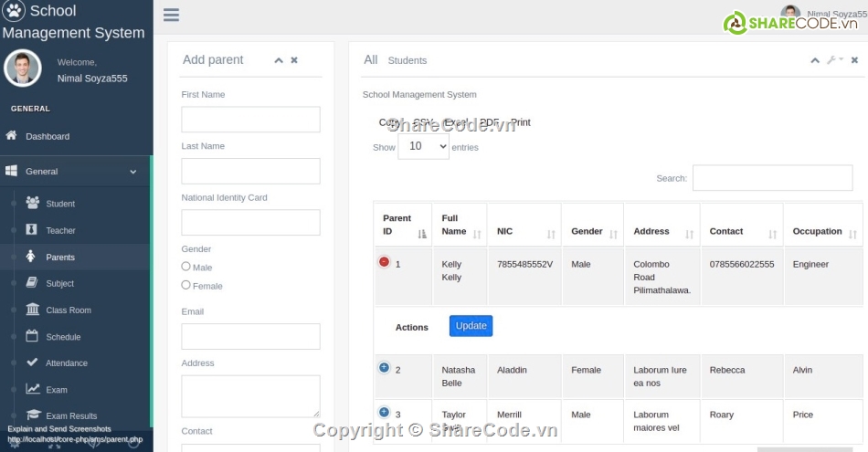Click the Print export button

[x=520, y=122]
